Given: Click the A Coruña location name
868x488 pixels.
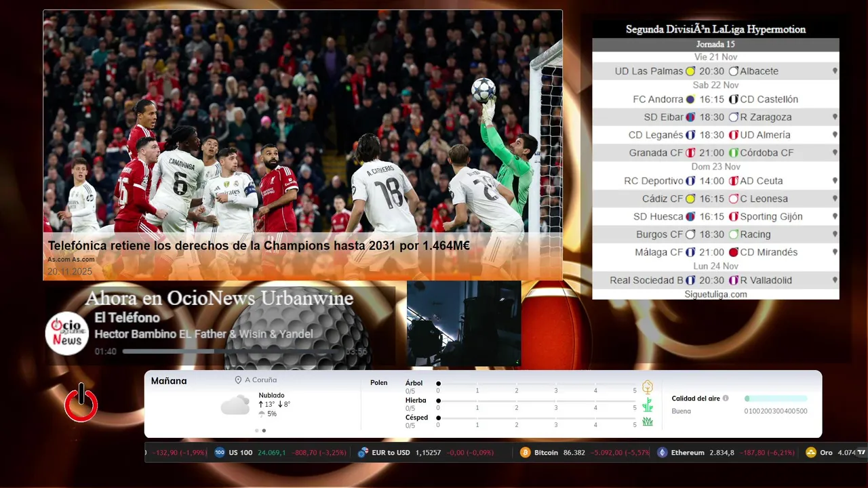Looking at the screenshot, I should coord(261,380).
